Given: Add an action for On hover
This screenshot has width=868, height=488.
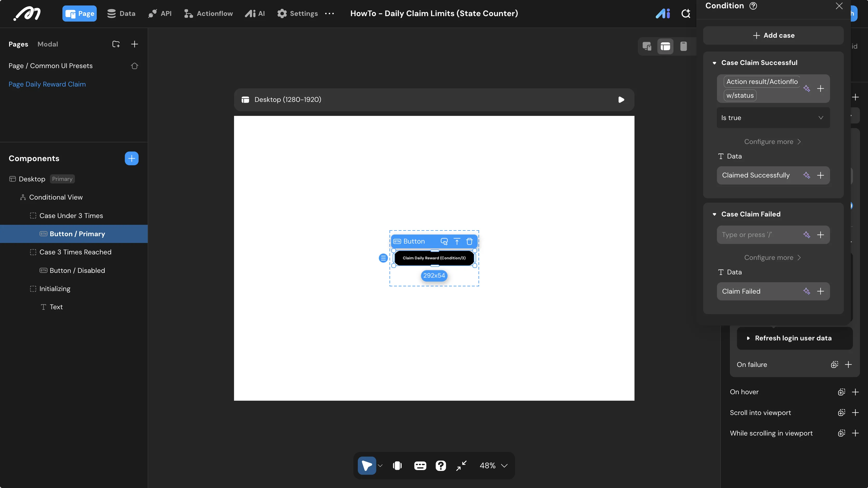Looking at the screenshot, I should (855, 392).
